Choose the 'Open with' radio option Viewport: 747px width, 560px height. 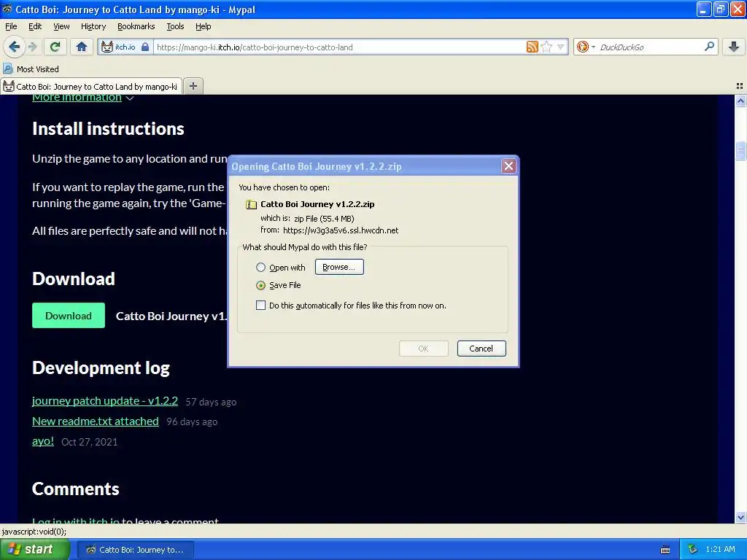pyautogui.click(x=260, y=267)
